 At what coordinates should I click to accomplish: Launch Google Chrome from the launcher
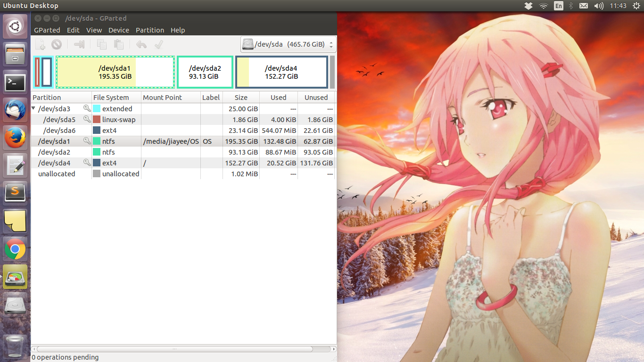[15, 249]
